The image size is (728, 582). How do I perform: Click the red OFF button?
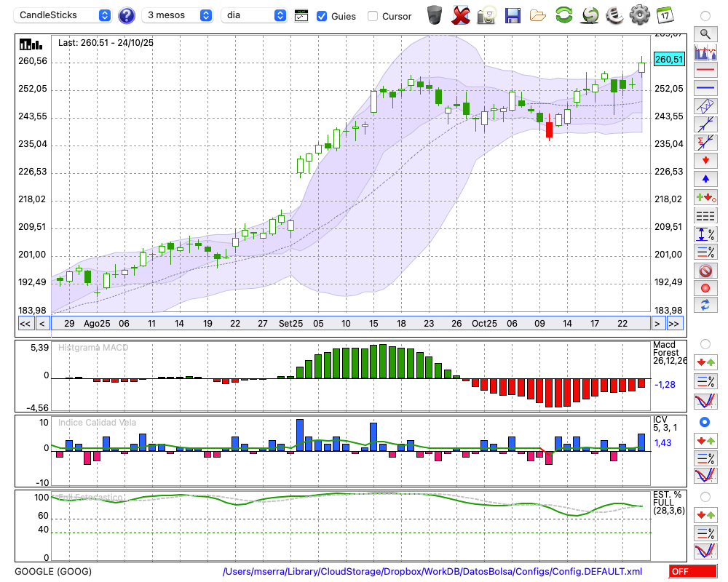[692, 572]
